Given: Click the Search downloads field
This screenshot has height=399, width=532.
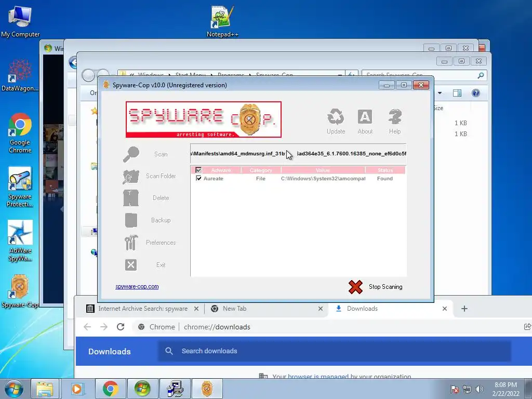Looking at the screenshot, I should pos(335,351).
